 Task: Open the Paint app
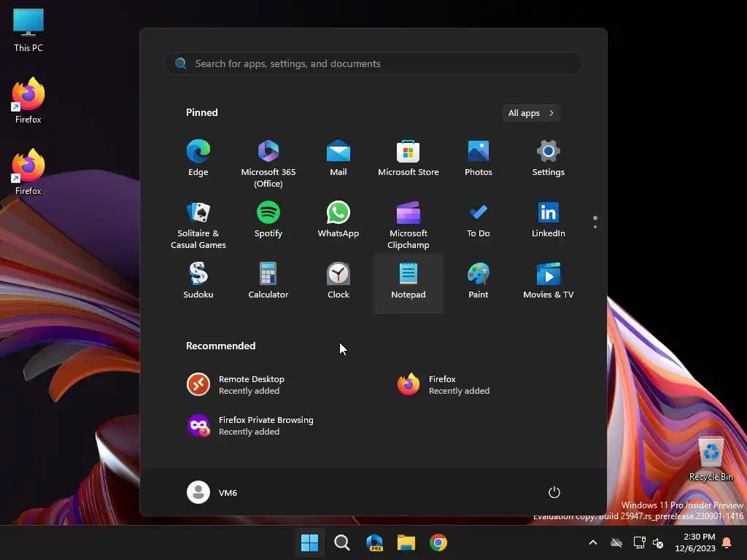pos(479,281)
